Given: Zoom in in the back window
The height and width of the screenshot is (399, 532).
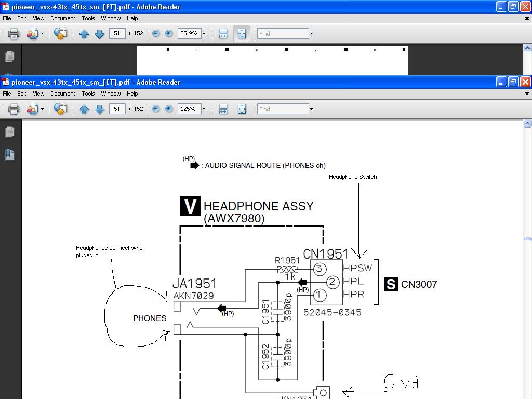Looking at the screenshot, I should [x=169, y=34].
